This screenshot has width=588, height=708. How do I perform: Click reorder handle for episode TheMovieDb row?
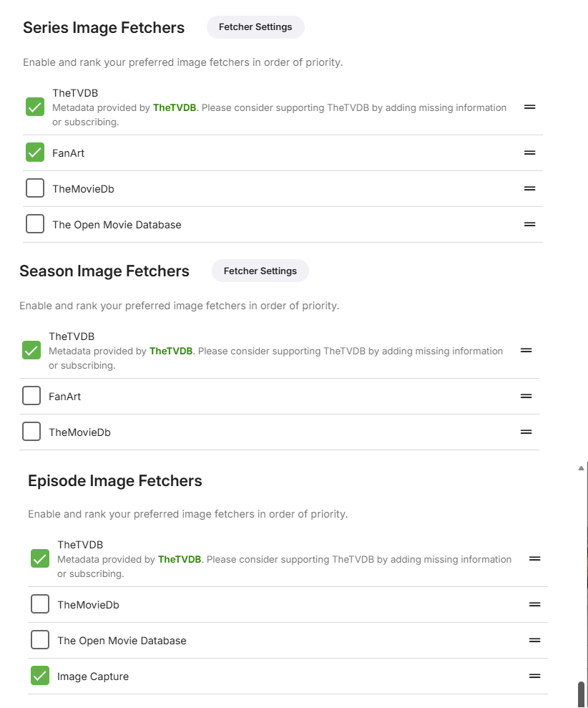(x=534, y=605)
